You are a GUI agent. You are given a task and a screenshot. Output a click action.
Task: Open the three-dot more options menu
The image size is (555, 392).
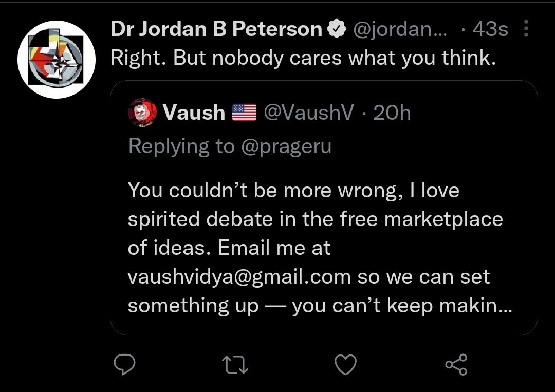pos(526,29)
